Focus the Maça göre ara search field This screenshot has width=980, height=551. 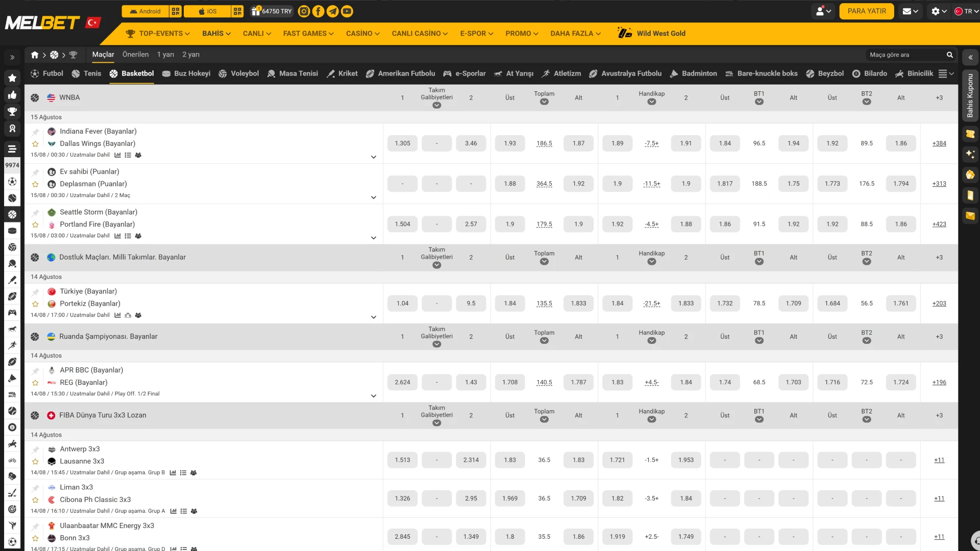click(x=906, y=55)
